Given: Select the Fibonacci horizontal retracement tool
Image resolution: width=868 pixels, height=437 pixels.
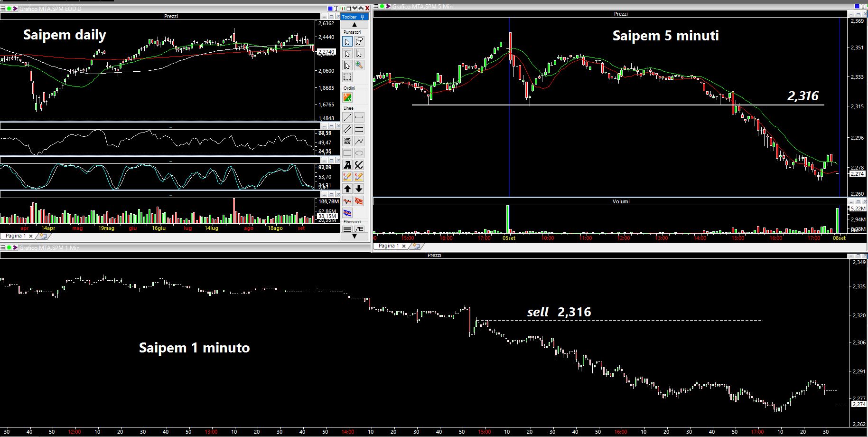Looking at the screenshot, I should click(x=347, y=229).
